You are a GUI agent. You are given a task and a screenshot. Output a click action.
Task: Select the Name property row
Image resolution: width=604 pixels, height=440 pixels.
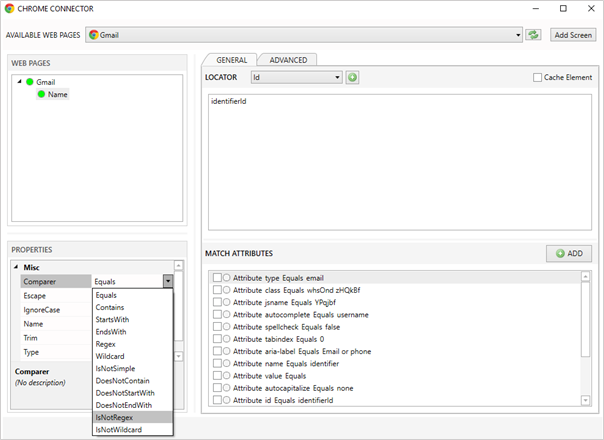pyautogui.click(x=56, y=324)
